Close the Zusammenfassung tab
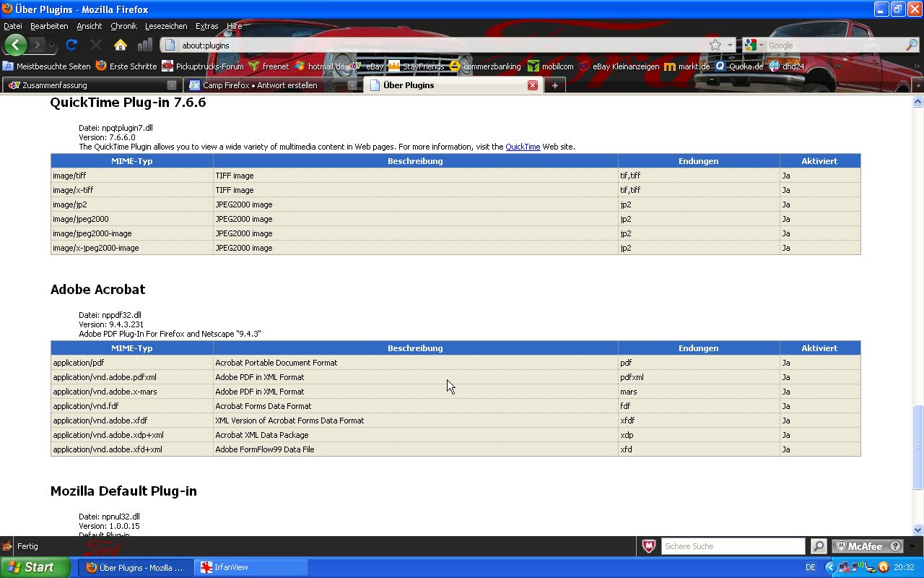Viewport: 924px width, 578px height. [172, 85]
